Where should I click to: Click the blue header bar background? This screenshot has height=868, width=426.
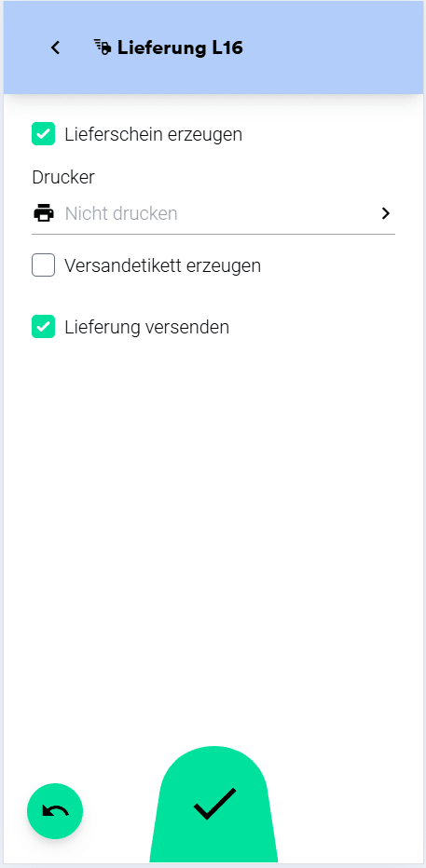(x=333, y=48)
